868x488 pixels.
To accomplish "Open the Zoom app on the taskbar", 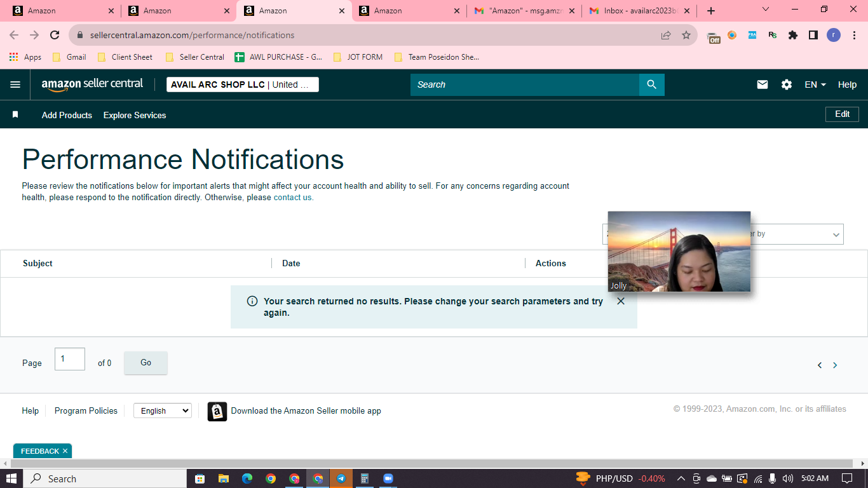I will coord(388,478).
